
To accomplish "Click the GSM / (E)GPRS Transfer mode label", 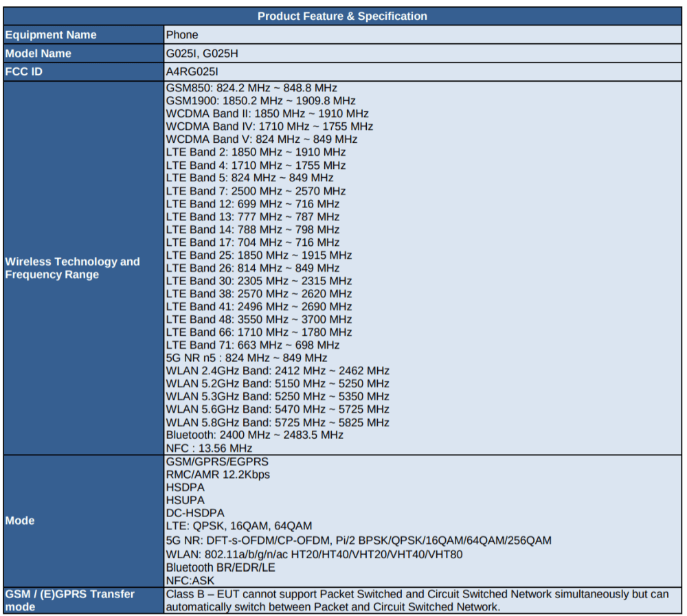I will click(70, 600).
